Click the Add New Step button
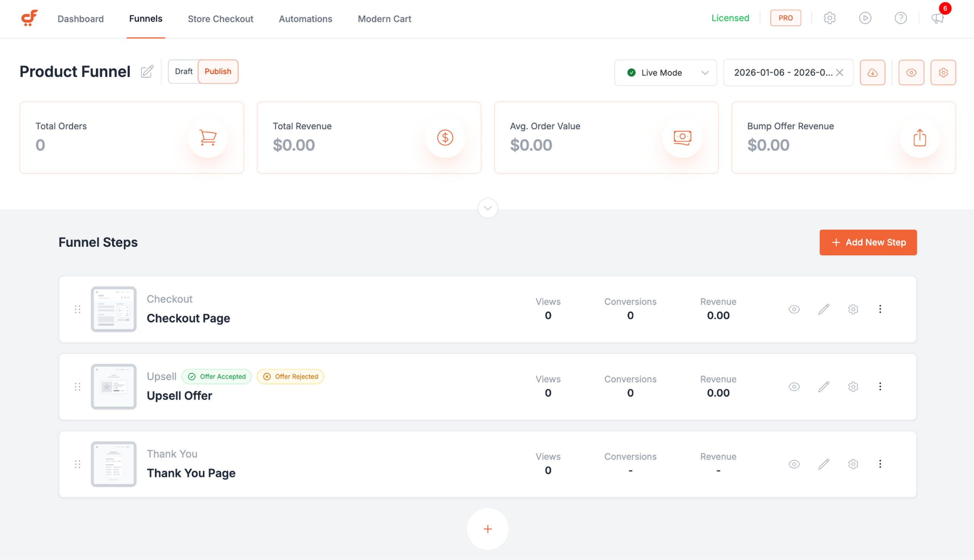The image size is (974, 560). click(868, 242)
